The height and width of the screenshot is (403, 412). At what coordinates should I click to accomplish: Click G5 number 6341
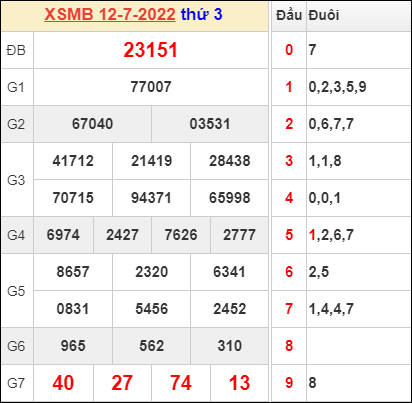pyautogui.click(x=230, y=272)
